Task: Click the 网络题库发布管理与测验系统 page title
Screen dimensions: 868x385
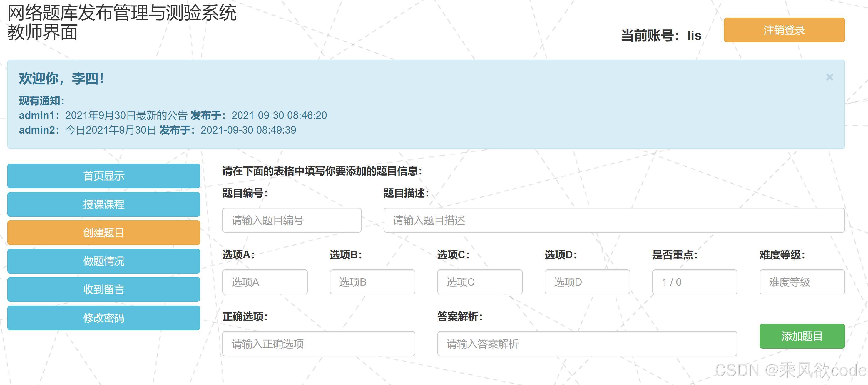Action: pyautogui.click(x=122, y=14)
